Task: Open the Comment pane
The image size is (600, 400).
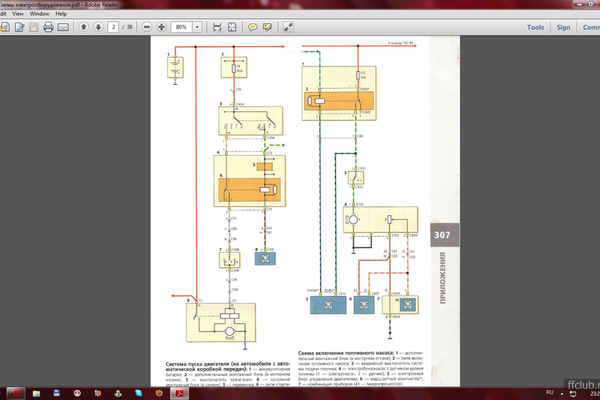Action: 591,27
